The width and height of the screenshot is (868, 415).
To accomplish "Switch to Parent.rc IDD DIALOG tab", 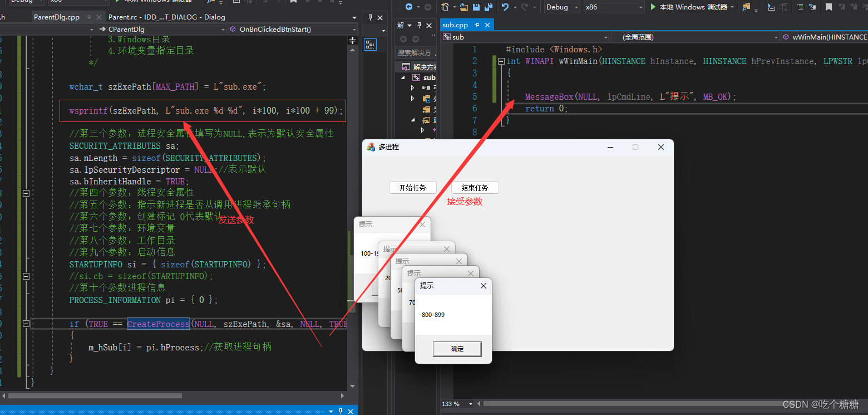I will point(167,17).
